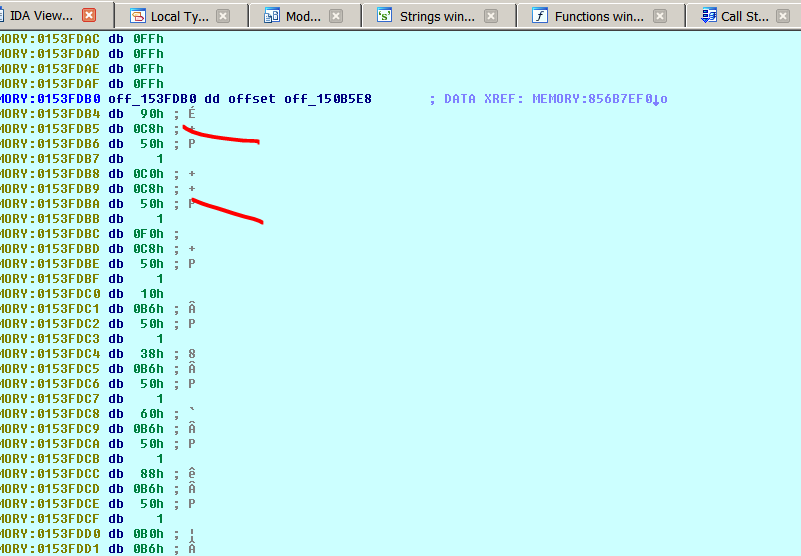The height and width of the screenshot is (556, 801).
Task: Close the Functions window tab
Action: click(664, 16)
